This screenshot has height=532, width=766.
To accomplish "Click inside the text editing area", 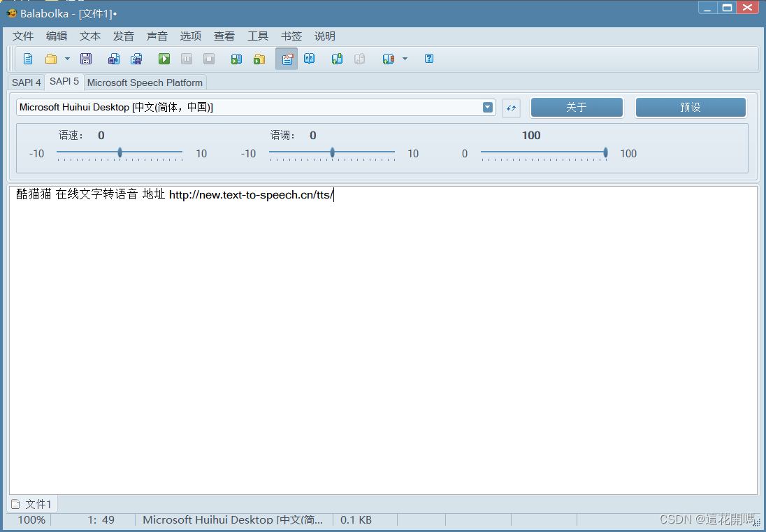I will 384,340.
